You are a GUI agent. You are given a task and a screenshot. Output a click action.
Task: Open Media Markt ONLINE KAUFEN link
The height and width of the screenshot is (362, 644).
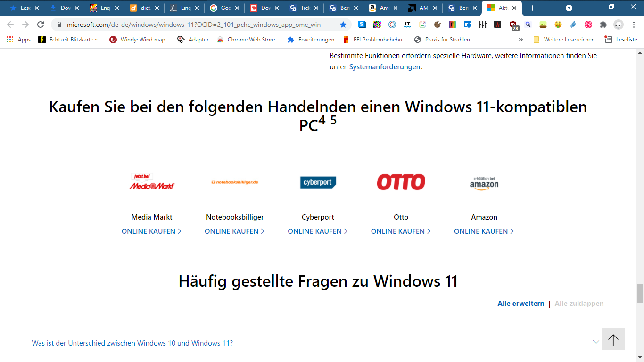151,231
